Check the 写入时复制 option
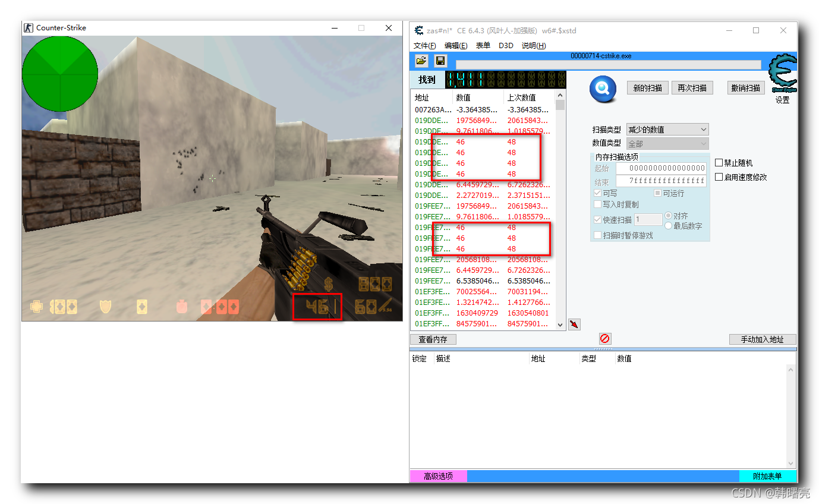819x504 pixels. (597, 204)
